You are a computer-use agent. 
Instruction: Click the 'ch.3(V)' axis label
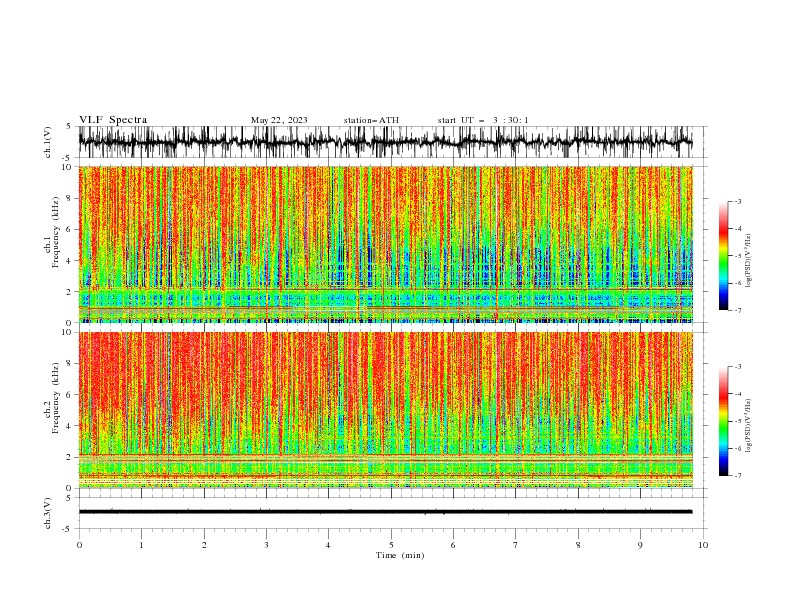(x=48, y=513)
